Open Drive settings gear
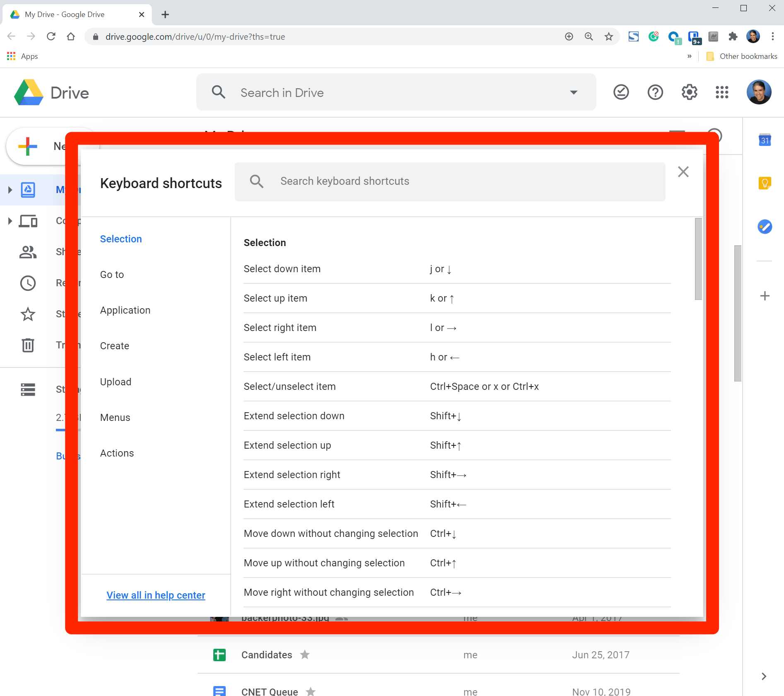The image size is (784, 696). (x=689, y=92)
